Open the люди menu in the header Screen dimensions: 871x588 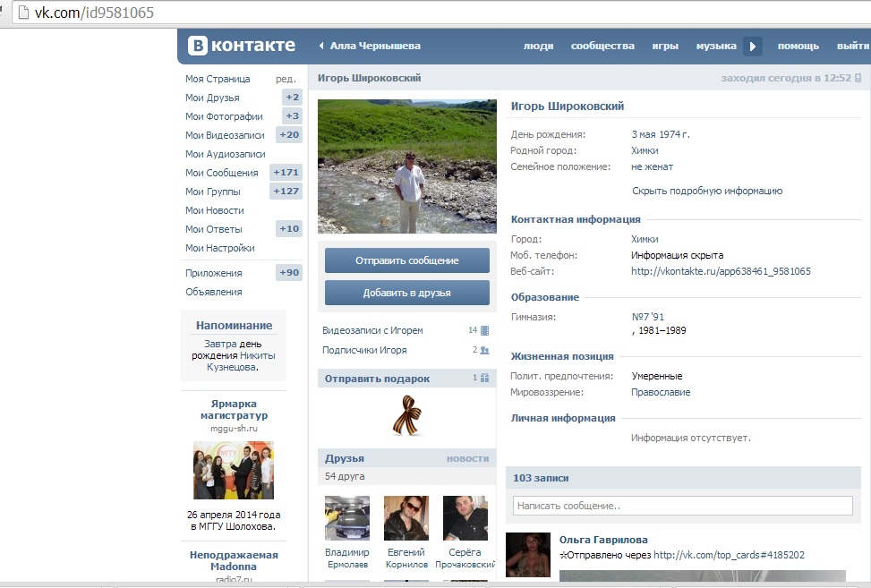tap(538, 46)
